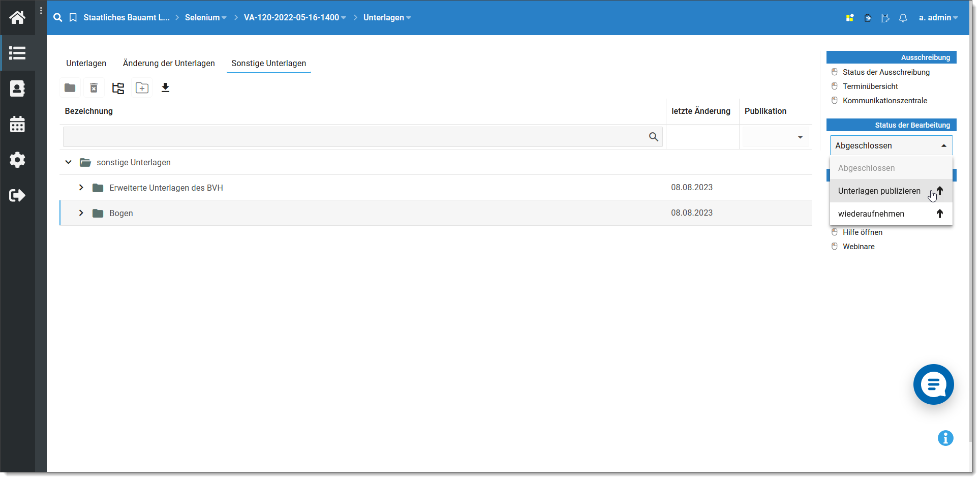The width and height of the screenshot is (980, 480).
Task: Open the Abgeschlossen status combo box
Action: pos(892,146)
